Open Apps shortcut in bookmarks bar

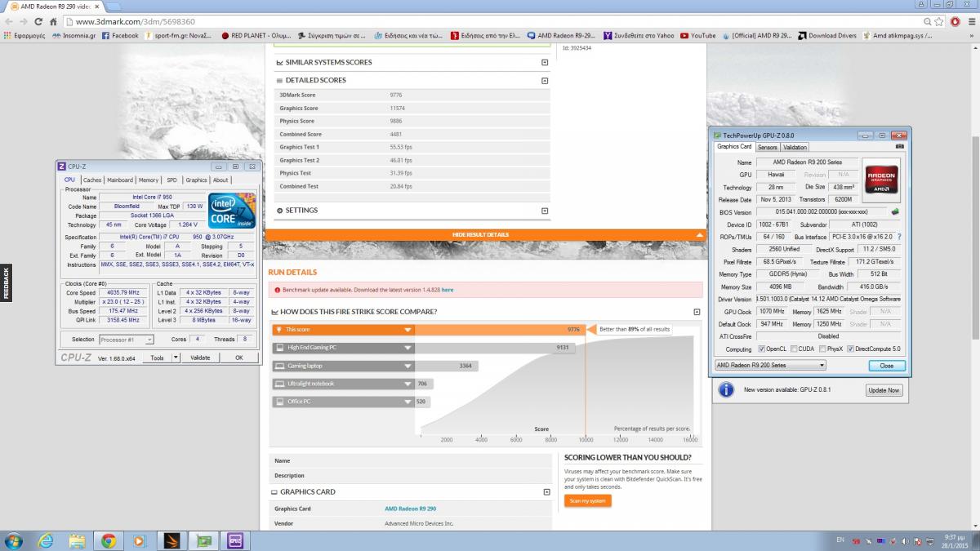[x=24, y=35]
